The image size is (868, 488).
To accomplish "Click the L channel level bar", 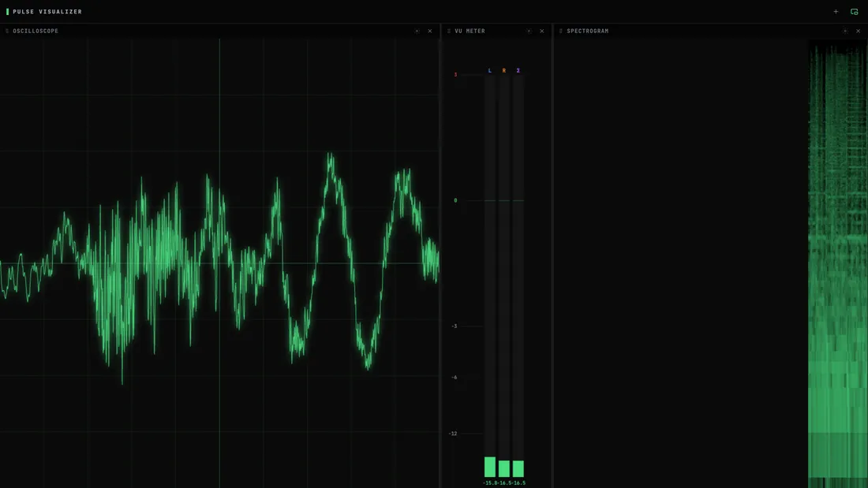I will 490,467.
